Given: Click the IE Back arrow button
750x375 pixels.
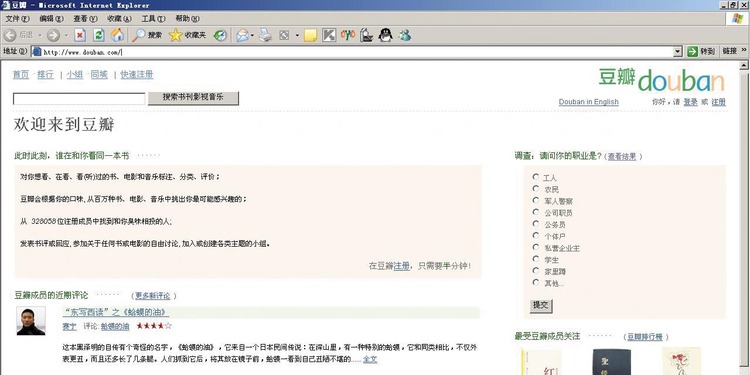Looking at the screenshot, I should tap(10, 35).
